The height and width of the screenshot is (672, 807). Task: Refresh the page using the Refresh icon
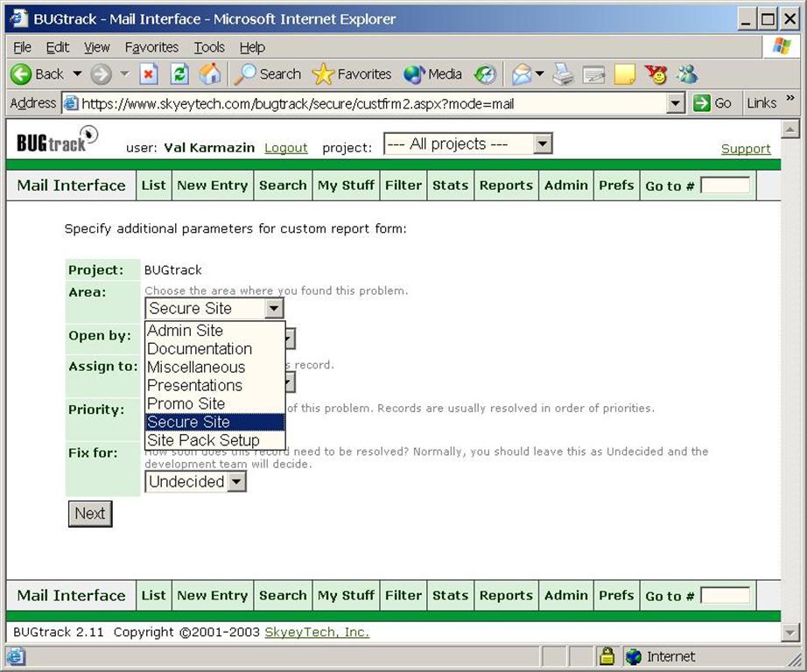coord(179,74)
